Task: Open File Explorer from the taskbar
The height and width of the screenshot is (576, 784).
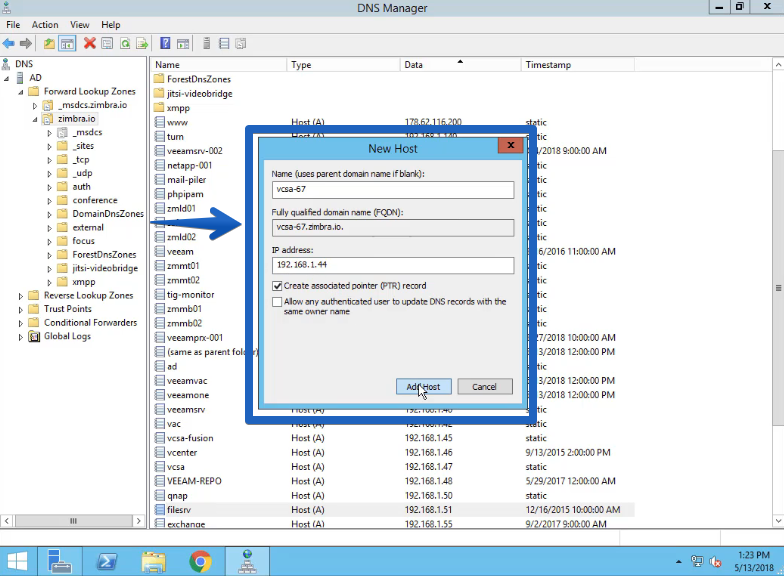Action: 153,561
